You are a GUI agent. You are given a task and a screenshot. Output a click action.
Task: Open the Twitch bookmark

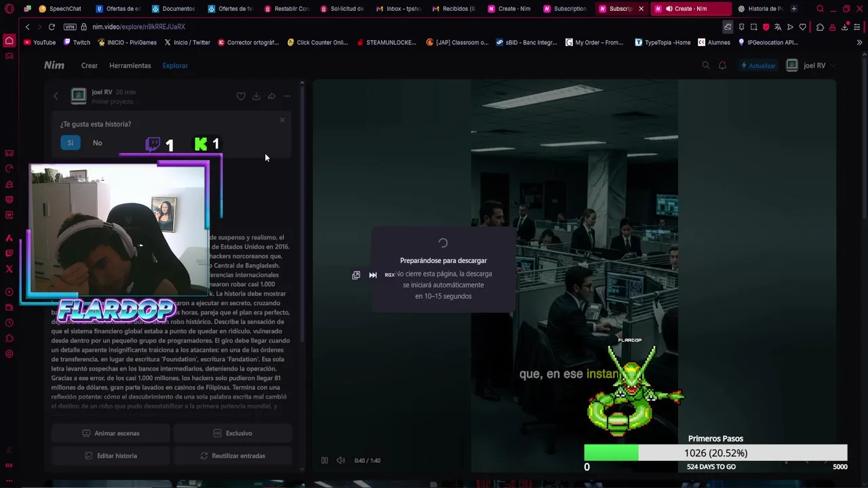pyautogui.click(x=77, y=42)
